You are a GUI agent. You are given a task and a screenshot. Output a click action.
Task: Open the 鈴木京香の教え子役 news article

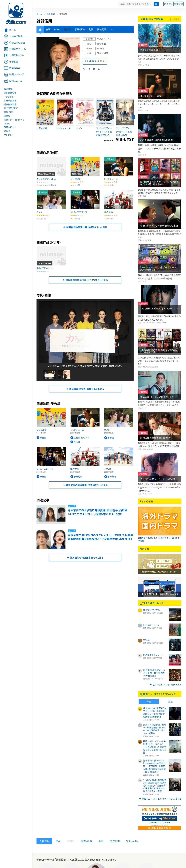point(97,512)
